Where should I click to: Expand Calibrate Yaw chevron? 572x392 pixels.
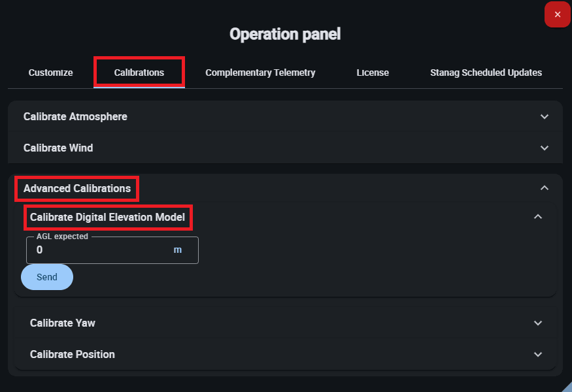click(538, 323)
